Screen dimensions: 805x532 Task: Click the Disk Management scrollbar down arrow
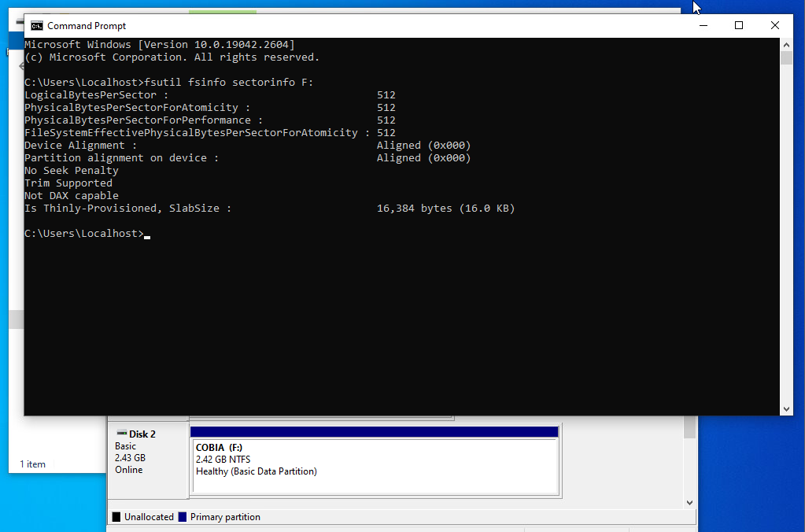pos(689,503)
